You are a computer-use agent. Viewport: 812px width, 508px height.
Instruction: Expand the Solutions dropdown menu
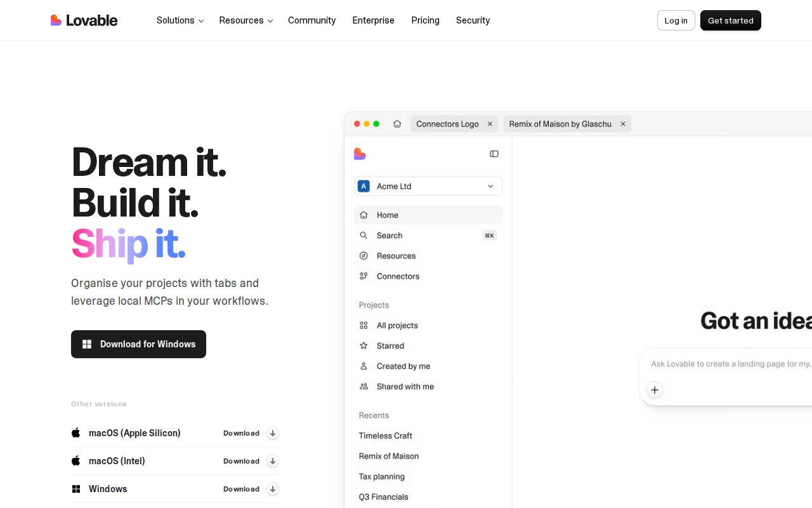click(180, 20)
